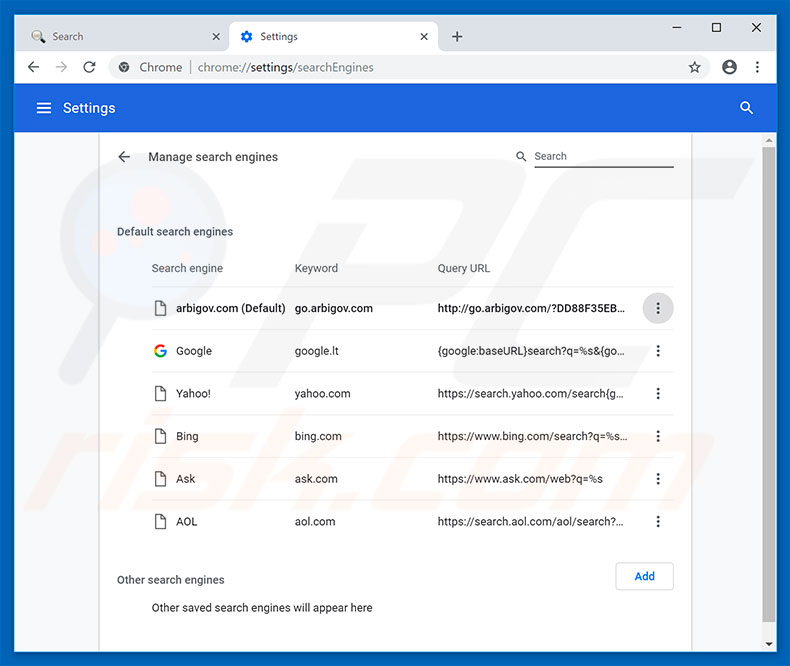Screen dimensions: 790x666
Task: Click the search.yahoo.com query URL
Action: tap(531, 393)
